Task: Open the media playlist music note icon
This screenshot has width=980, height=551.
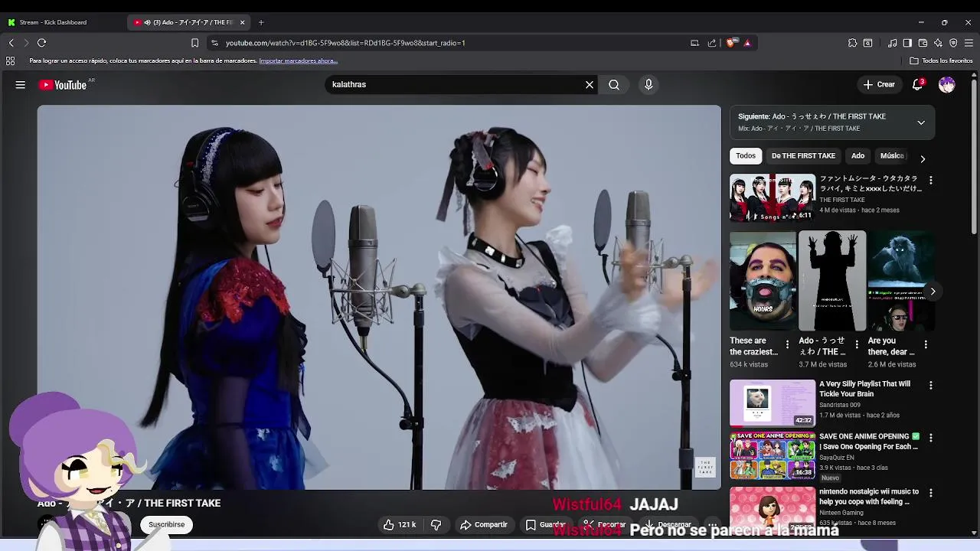Action: pos(892,43)
